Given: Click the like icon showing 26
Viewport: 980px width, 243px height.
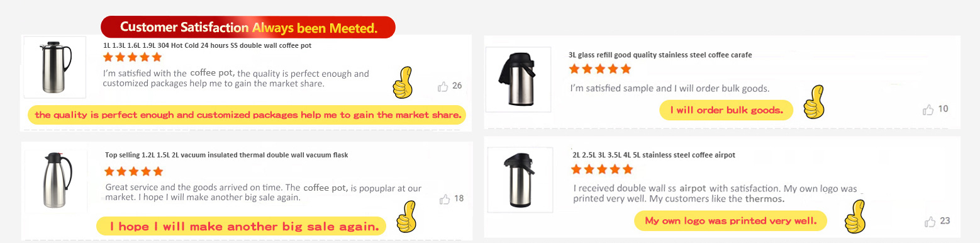Looking at the screenshot, I should tap(443, 86).
